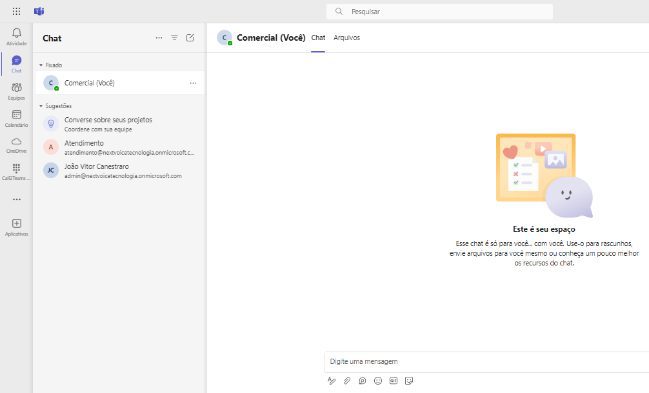Attach a file with the paperclip icon
Image resolution: width=649 pixels, height=393 pixels.
click(347, 381)
